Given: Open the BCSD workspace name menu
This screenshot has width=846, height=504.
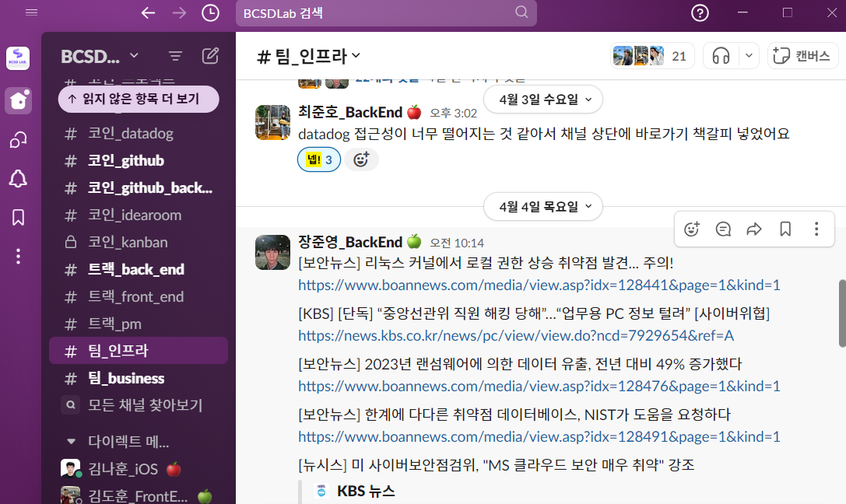Looking at the screenshot, I should tap(100, 56).
